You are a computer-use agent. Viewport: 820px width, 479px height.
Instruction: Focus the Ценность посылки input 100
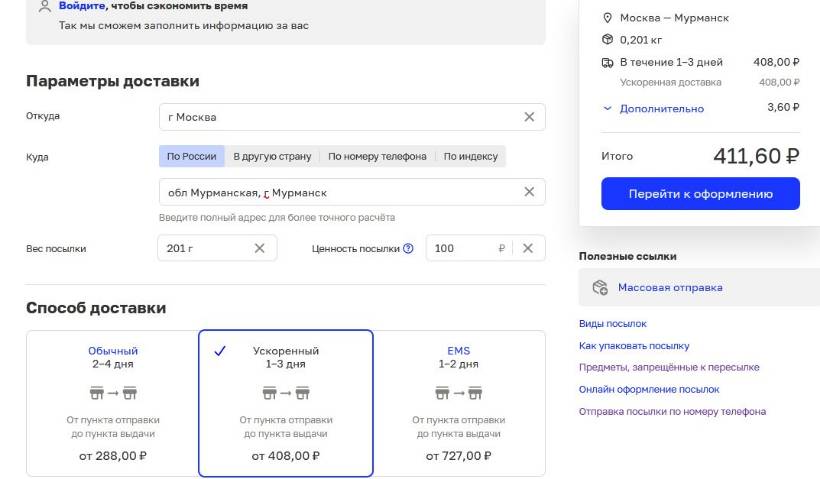point(485,248)
